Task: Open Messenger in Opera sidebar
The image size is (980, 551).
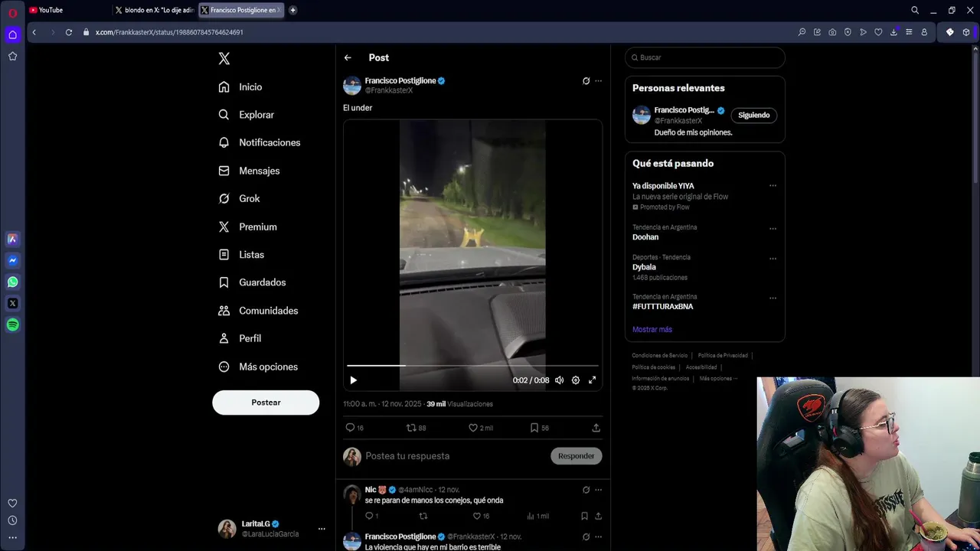Action: click(12, 260)
